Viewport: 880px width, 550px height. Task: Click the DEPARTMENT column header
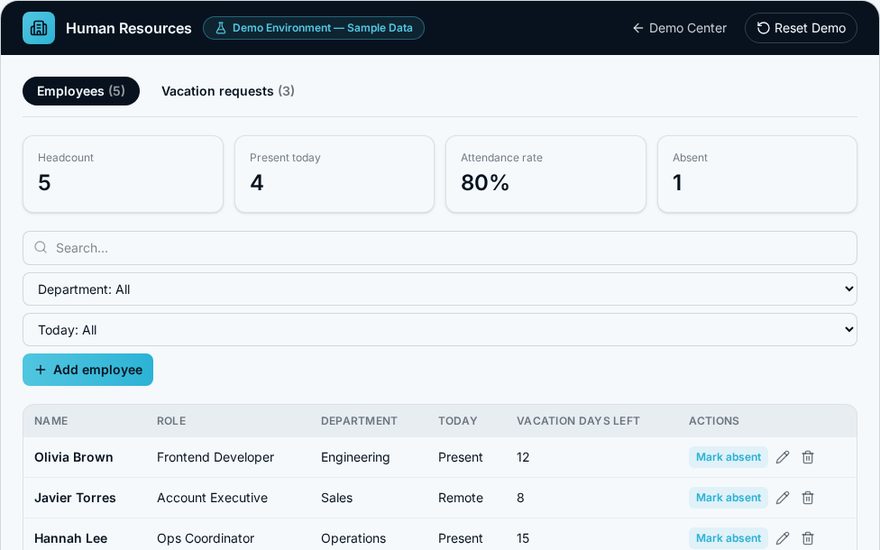[359, 421]
